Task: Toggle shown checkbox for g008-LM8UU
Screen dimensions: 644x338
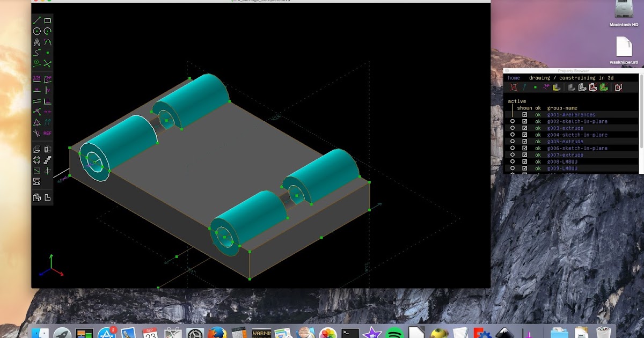Action: [x=524, y=161]
